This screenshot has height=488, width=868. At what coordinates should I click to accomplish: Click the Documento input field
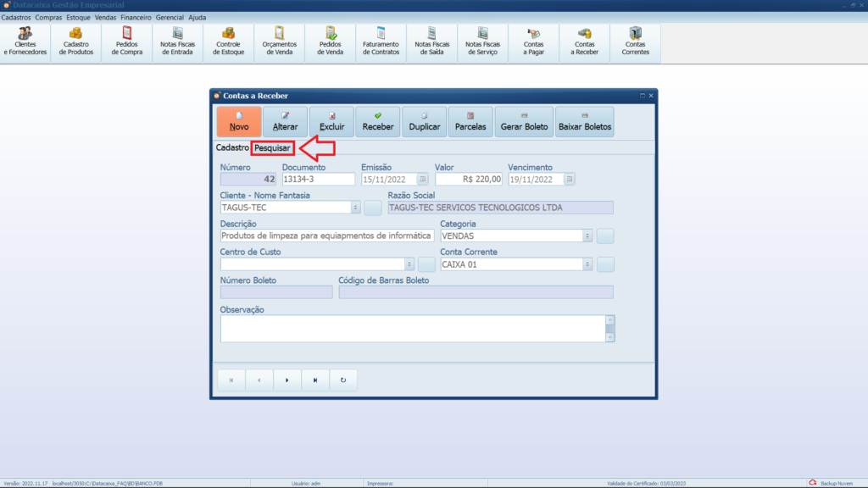point(318,180)
